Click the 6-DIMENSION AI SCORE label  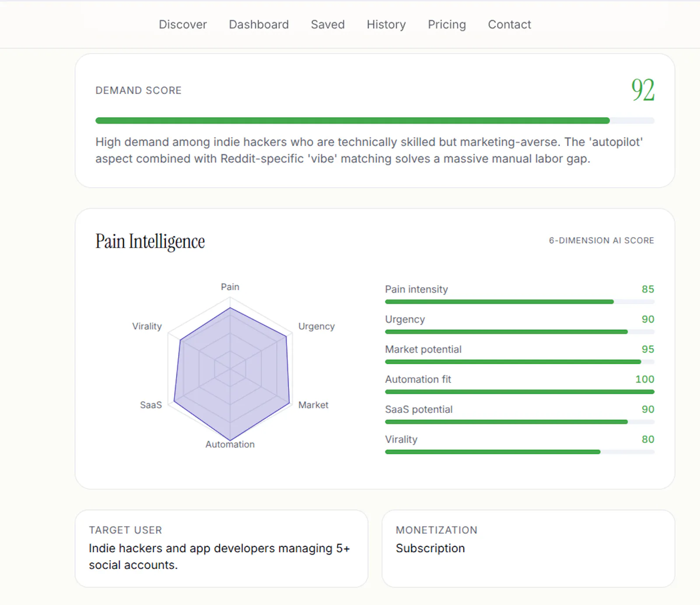[602, 241]
